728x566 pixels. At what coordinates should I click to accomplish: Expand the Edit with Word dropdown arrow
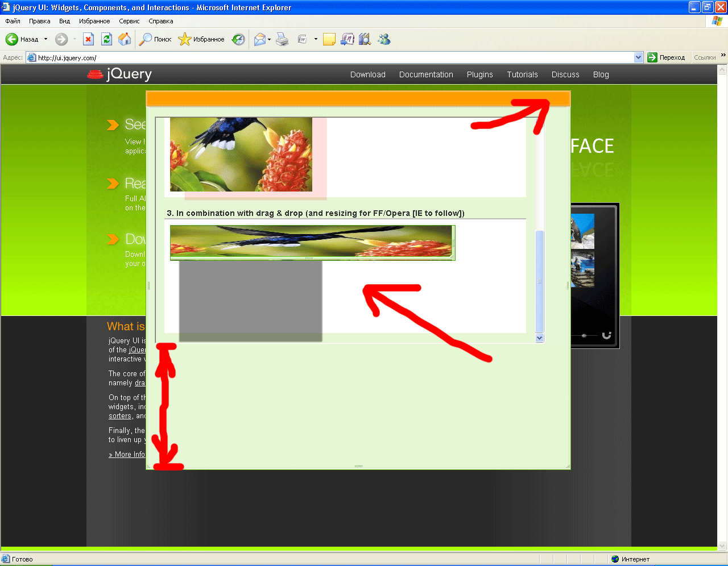tap(316, 39)
